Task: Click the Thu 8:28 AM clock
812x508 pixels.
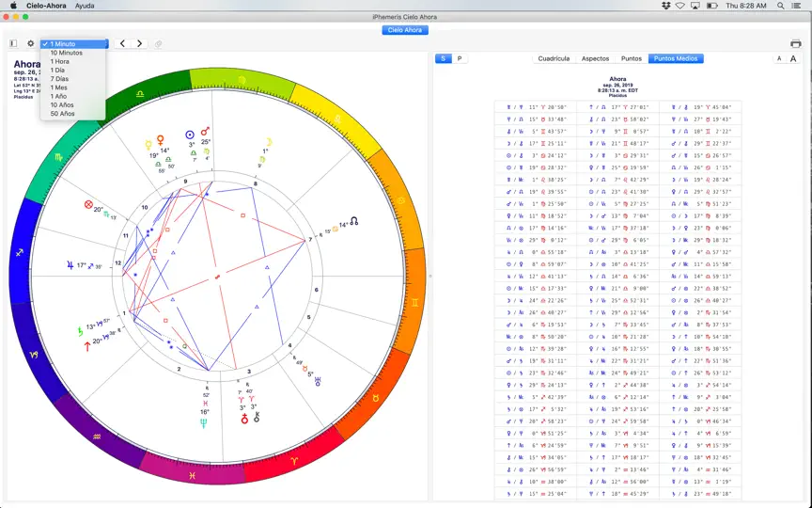Action: pyautogui.click(x=745, y=6)
